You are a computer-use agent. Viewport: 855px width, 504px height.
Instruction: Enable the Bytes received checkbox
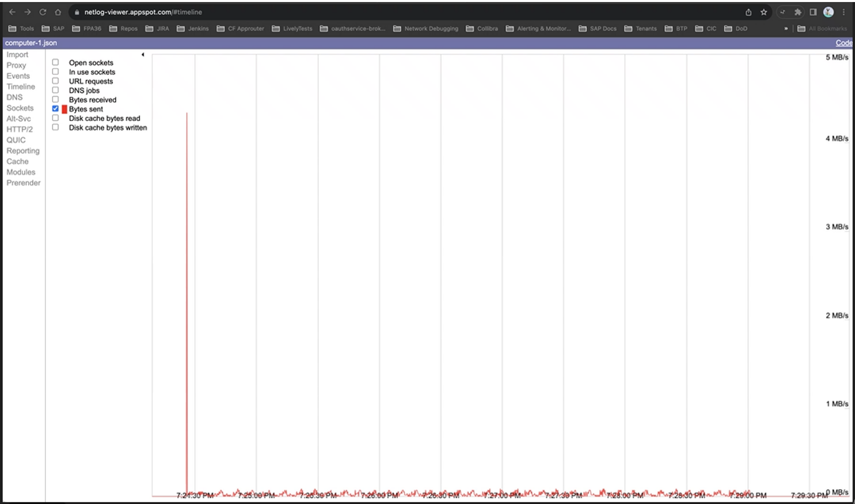coord(55,100)
